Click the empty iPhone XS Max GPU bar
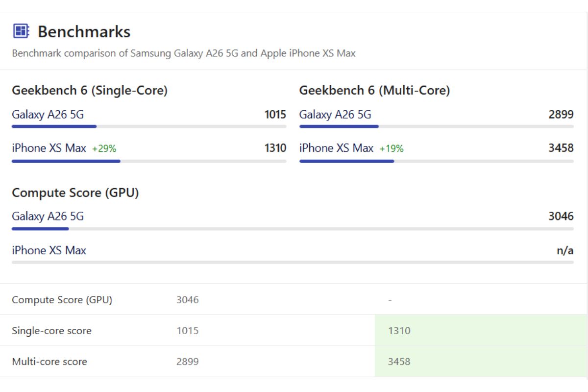Viewport: 588px width, 392px height. [x=293, y=262]
